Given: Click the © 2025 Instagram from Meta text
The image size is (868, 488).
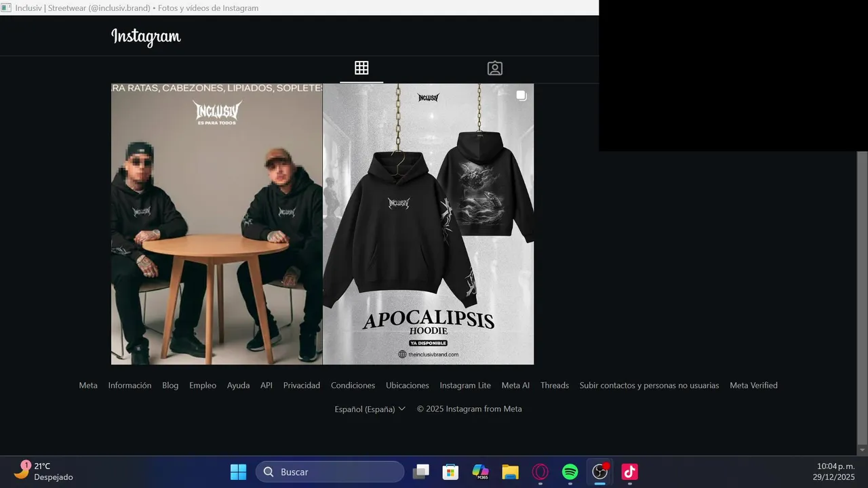Looking at the screenshot, I should pos(469,409).
